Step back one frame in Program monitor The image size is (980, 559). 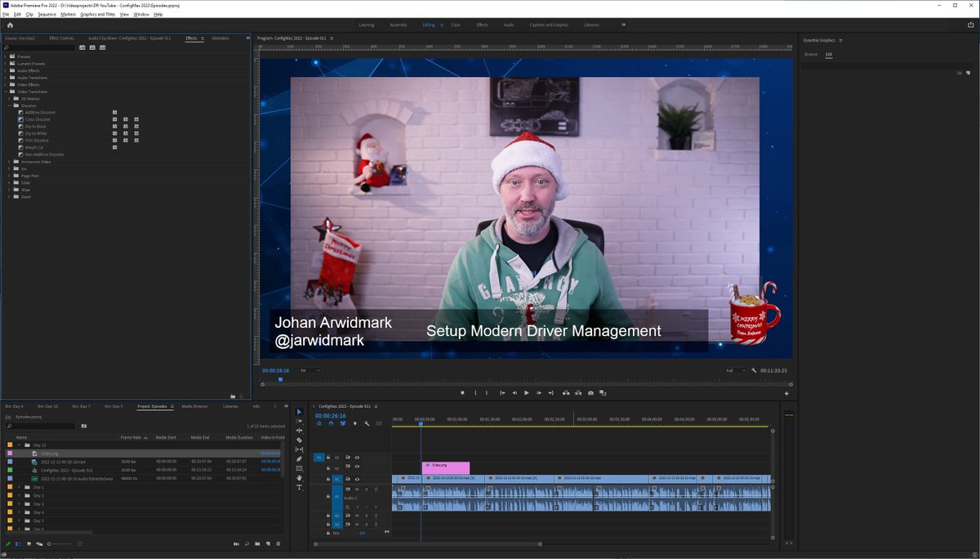click(x=514, y=393)
